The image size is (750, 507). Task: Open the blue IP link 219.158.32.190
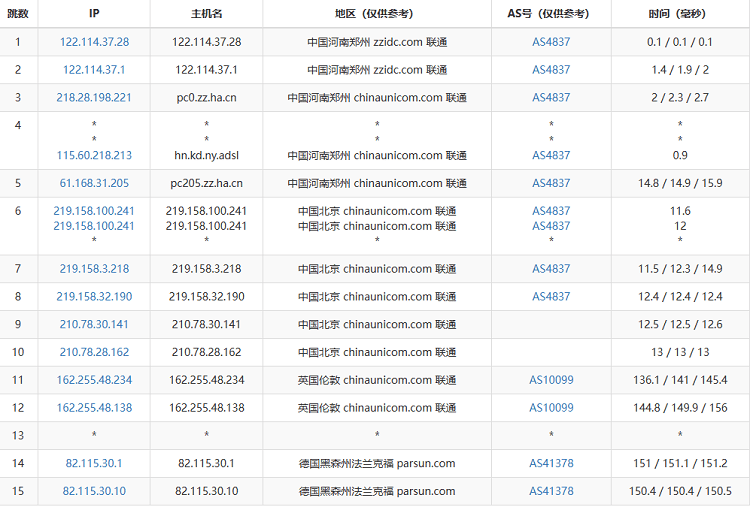(94, 297)
